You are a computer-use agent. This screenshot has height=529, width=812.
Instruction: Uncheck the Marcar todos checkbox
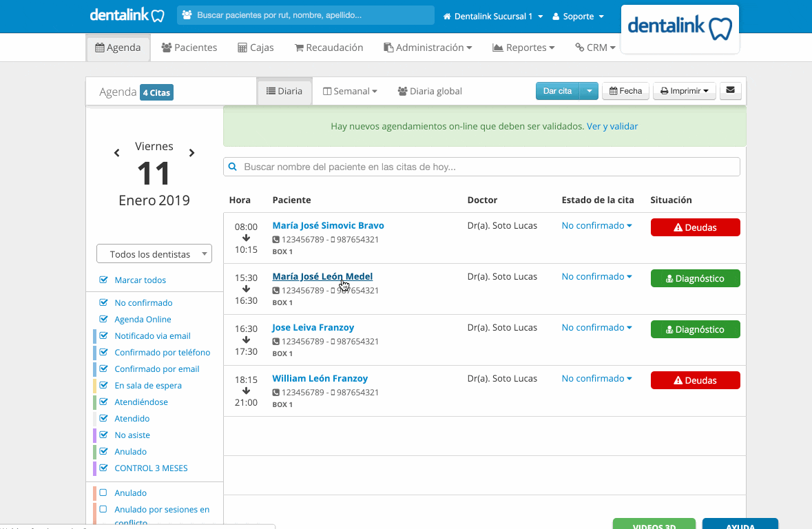103,280
